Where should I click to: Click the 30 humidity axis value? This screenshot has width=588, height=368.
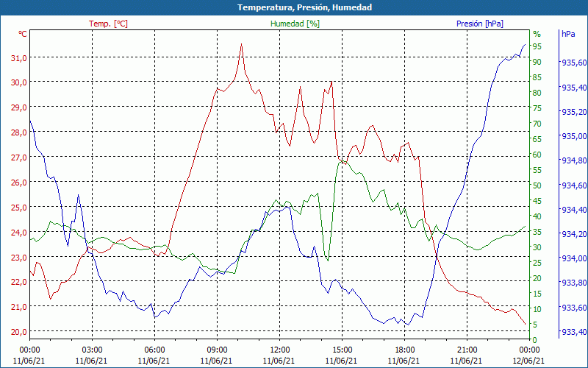[x=537, y=247]
